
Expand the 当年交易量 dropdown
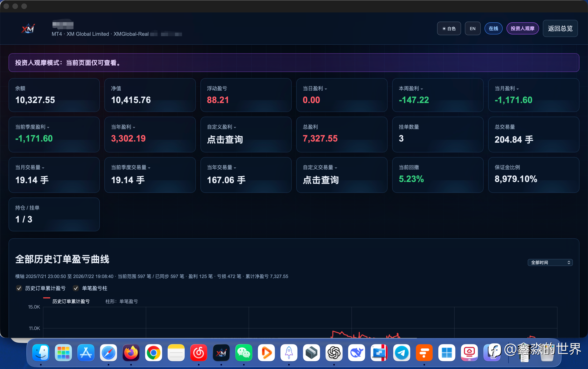[235, 168]
